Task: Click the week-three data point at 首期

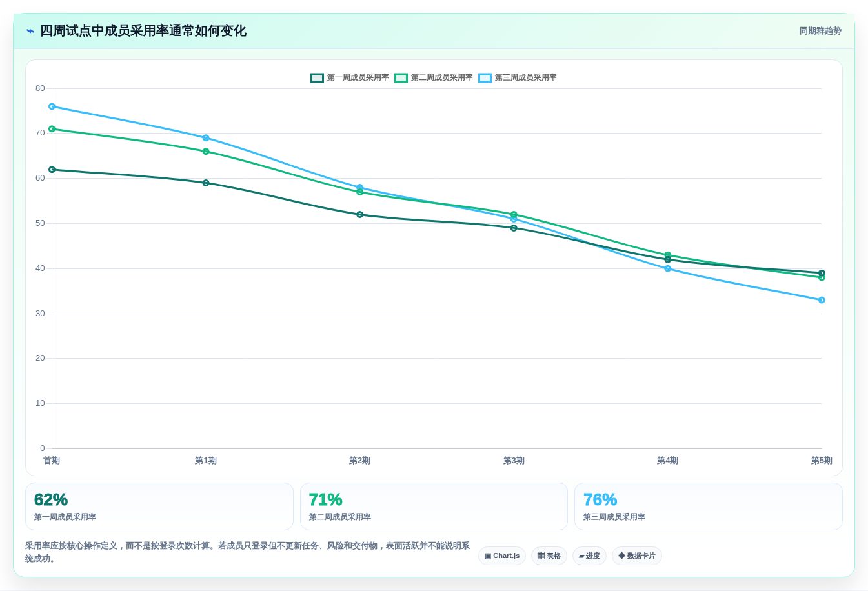Action: coord(52,106)
